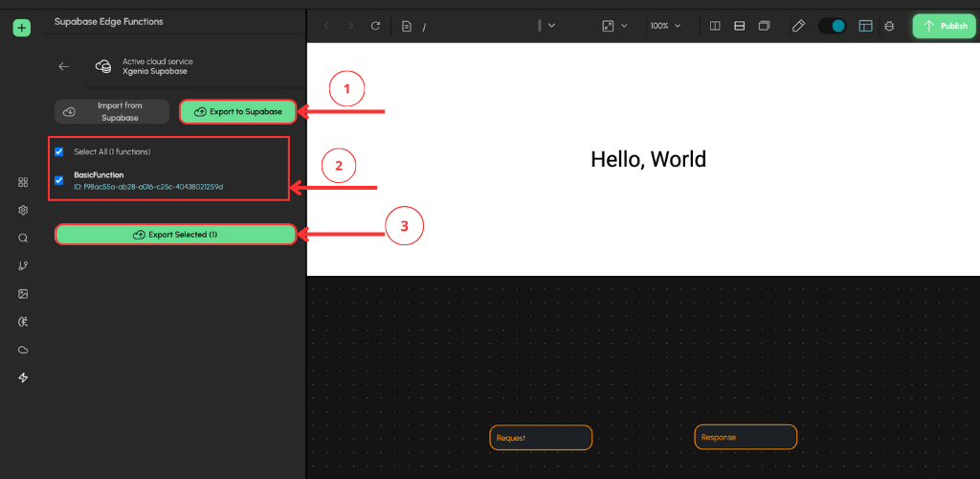Open the search panel in sidebar
Screen dimensions: 980x479
[x=23, y=238]
